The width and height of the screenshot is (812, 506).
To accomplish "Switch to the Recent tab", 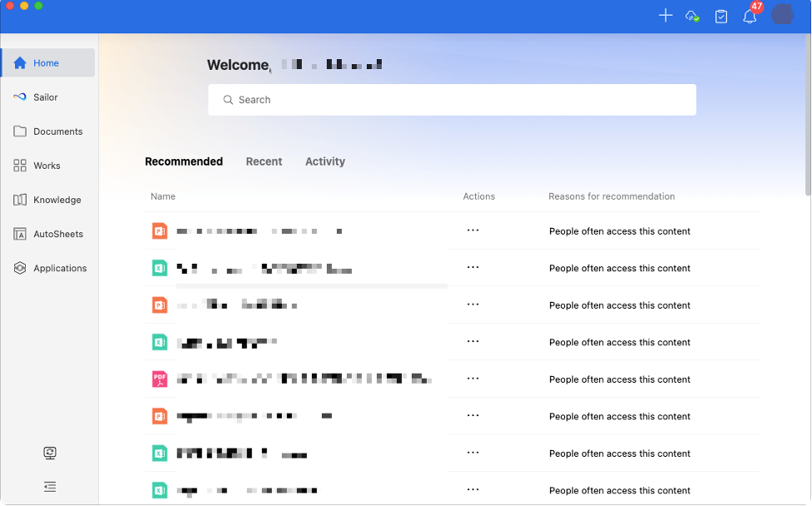I will click(264, 161).
